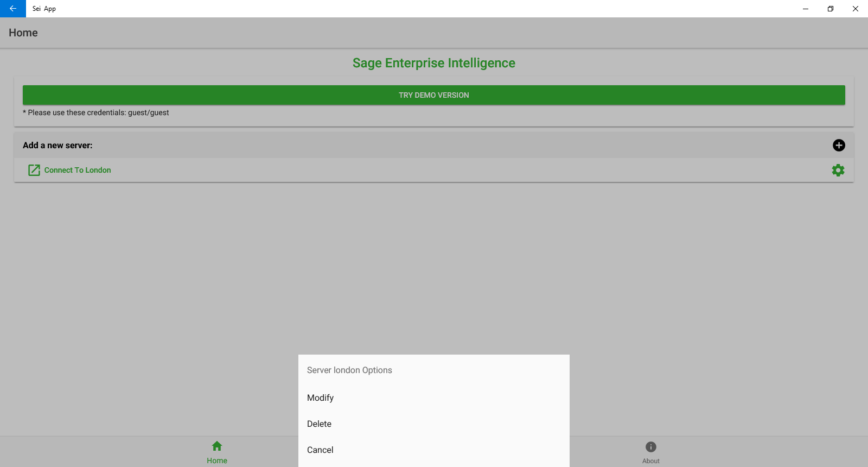Close the Sei App window
Image resolution: width=868 pixels, height=467 pixels.
tap(856, 9)
